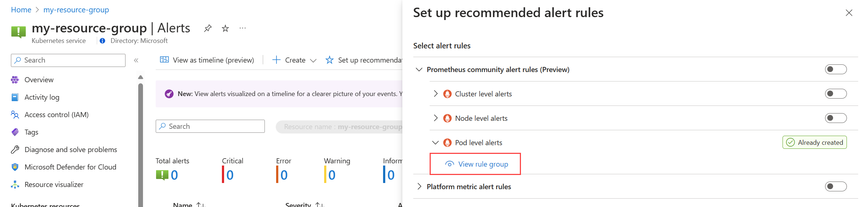Pin the Alerts page with pin icon
The image size is (868, 207).
tap(208, 28)
